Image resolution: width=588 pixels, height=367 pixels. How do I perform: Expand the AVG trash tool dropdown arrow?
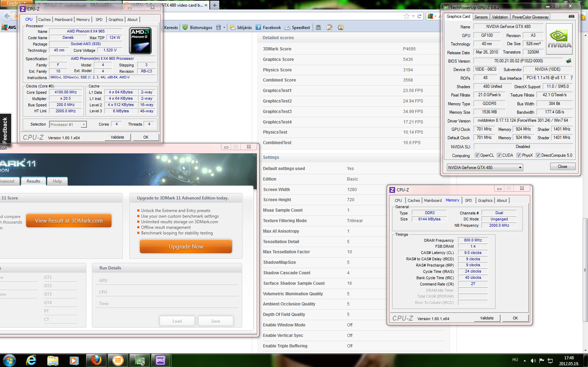tap(224, 27)
